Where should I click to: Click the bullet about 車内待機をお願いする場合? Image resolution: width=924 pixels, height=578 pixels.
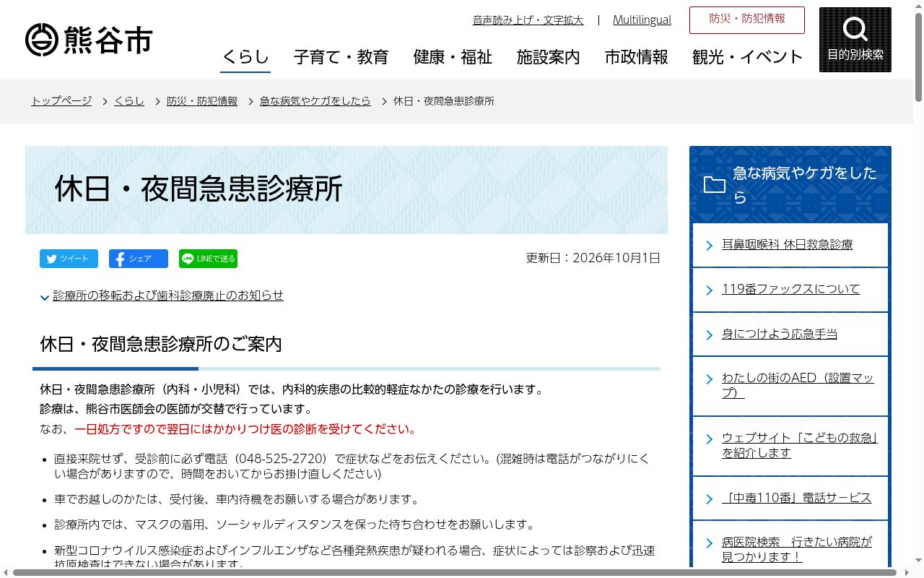pyautogui.click(x=237, y=499)
